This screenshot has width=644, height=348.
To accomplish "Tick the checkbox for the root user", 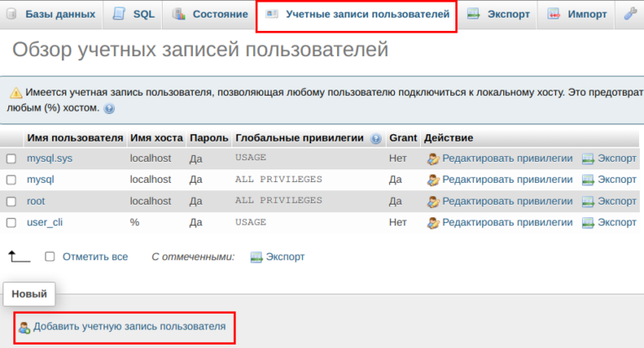I will point(12,201).
